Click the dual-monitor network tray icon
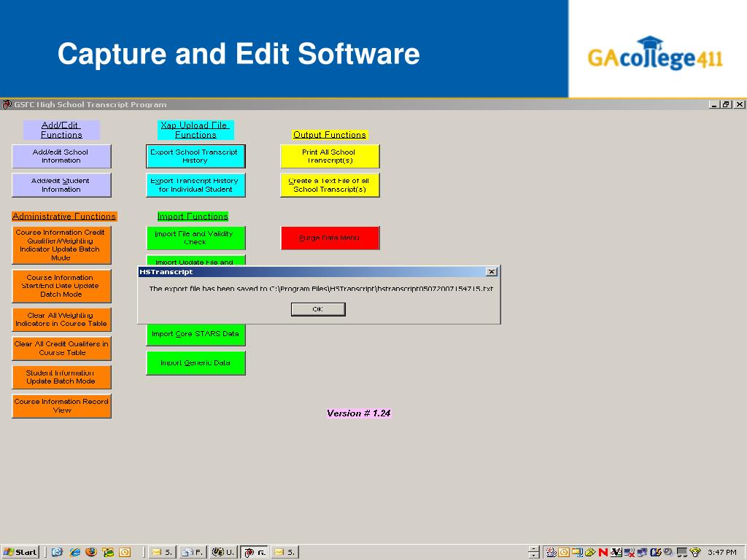 coord(642,553)
